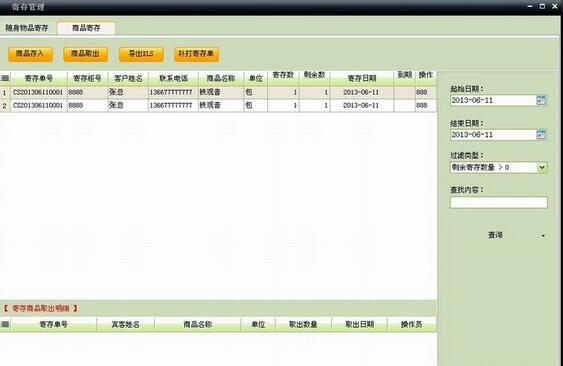Screen dimensions: 563x366
Task: Click the 客户姓名 column header
Action: click(x=128, y=78)
